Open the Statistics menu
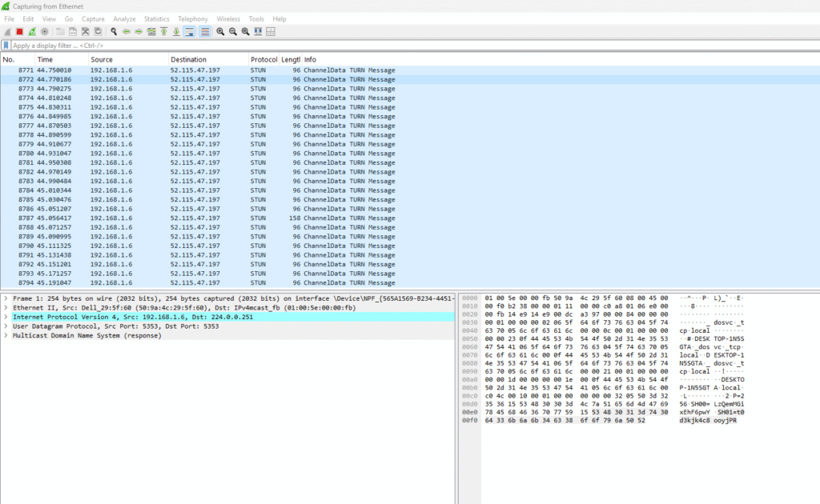This screenshot has height=504, width=820. coord(156,18)
